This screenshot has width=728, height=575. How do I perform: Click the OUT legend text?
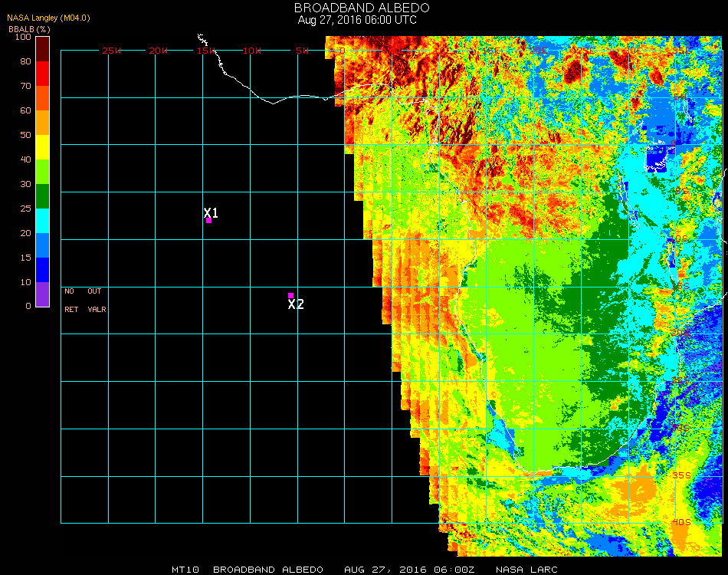[x=94, y=291]
